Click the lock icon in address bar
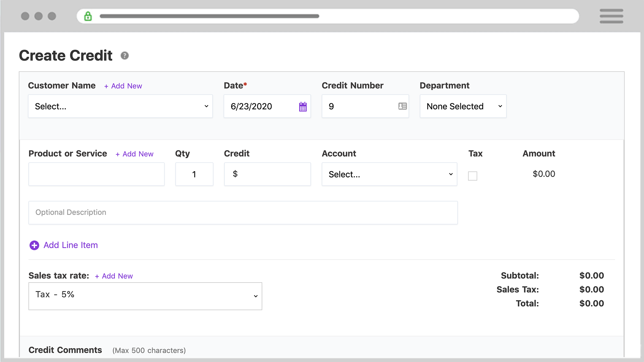 tap(88, 16)
